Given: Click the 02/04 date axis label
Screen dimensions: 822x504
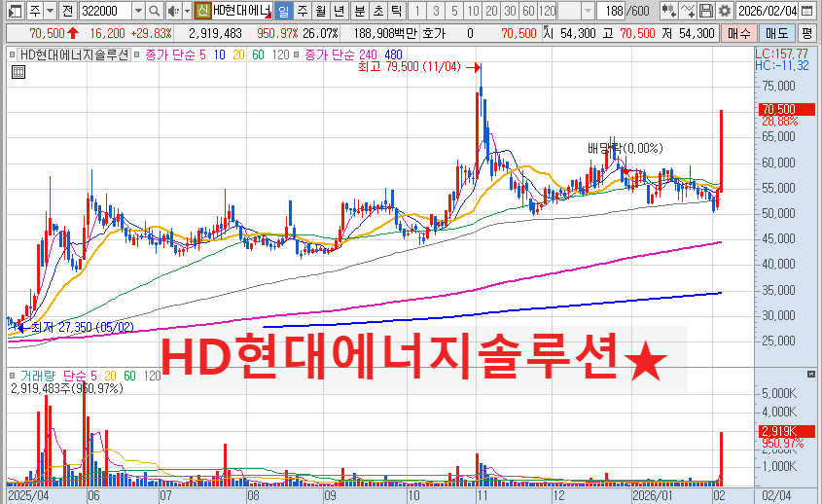Looking at the screenshot, I should (x=776, y=495).
